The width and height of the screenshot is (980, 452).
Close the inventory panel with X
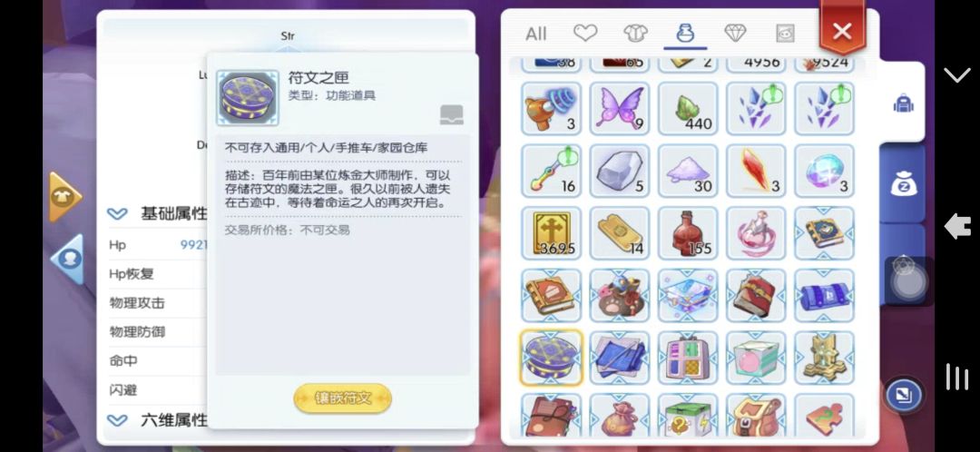point(842,31)
